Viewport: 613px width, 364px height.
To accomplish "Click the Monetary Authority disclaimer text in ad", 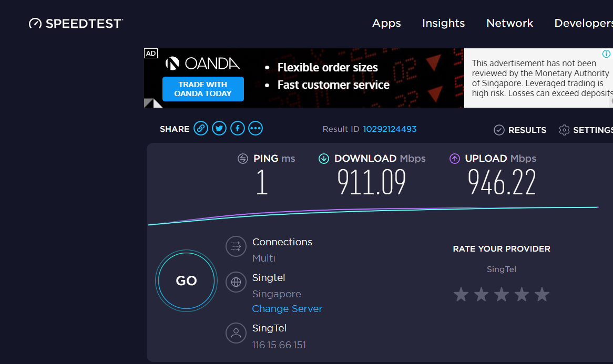I will click(x=542, y=78).
